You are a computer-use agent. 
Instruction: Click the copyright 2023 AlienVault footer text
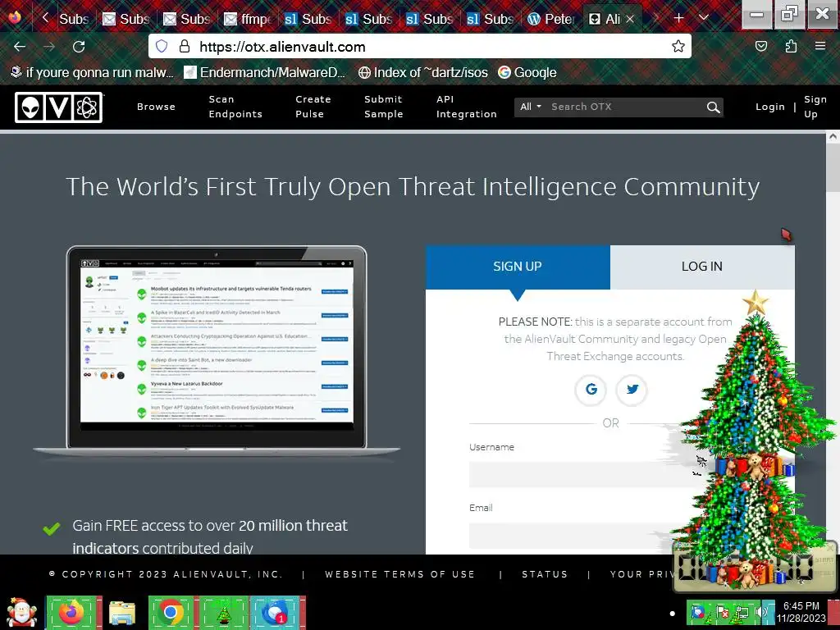pos(166,574)
